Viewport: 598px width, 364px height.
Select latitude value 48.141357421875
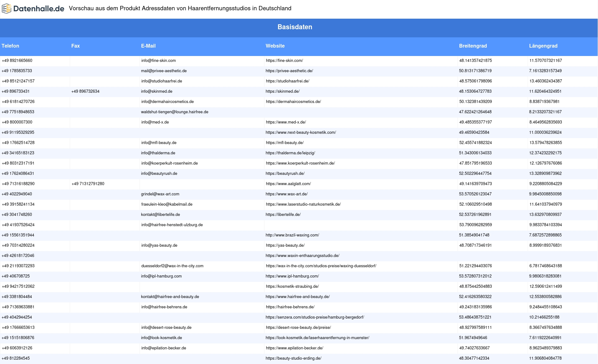coord(476,61)
